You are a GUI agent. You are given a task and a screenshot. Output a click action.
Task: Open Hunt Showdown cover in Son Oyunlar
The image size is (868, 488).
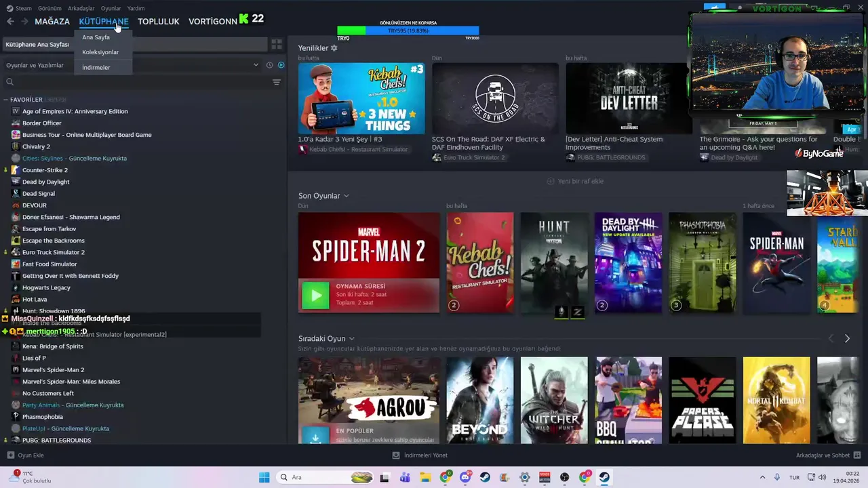(x=554, y=263)
